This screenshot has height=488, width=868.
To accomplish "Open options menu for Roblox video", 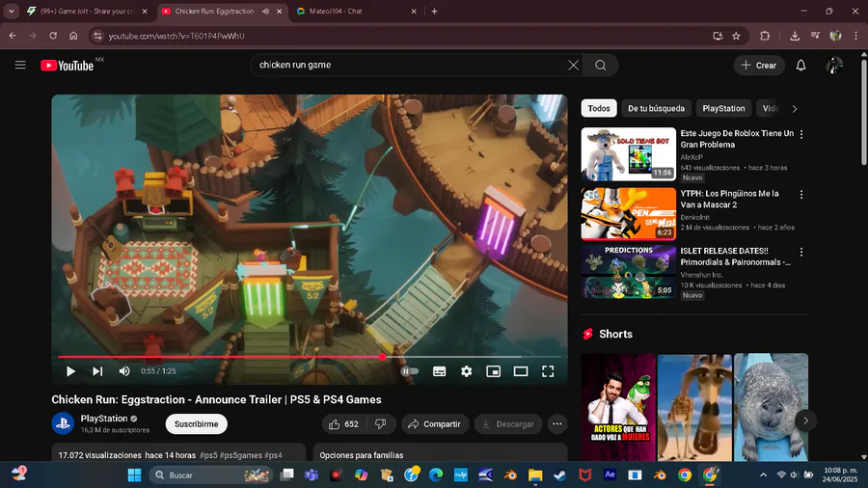I will click(801, 134).
